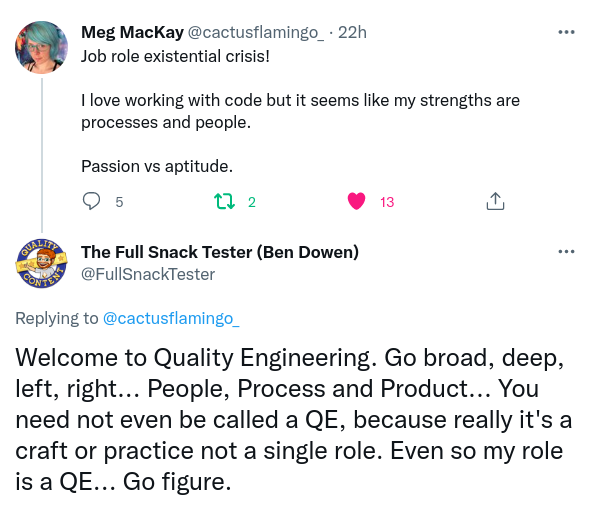The image size is (593, 507).
Task: Click the retweet count number 2
Action: click(252, 202)
